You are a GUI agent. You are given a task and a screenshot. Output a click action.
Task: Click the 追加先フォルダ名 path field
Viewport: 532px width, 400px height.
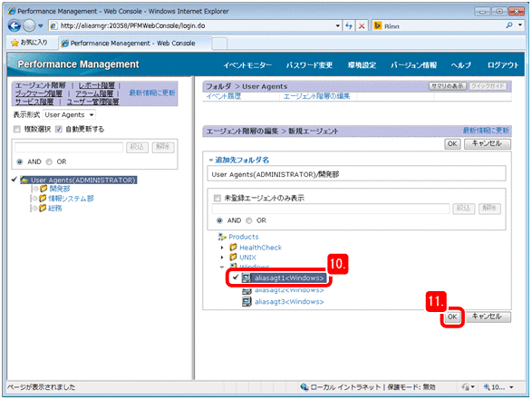click(x=356, y=174)
